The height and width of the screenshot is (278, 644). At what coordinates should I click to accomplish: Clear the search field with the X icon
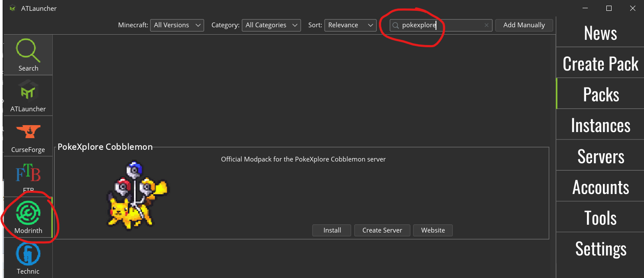click(x=486, y=25)
